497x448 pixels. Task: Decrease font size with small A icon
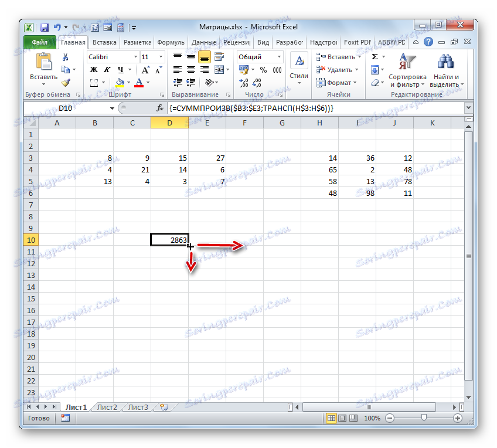point(158,70)
